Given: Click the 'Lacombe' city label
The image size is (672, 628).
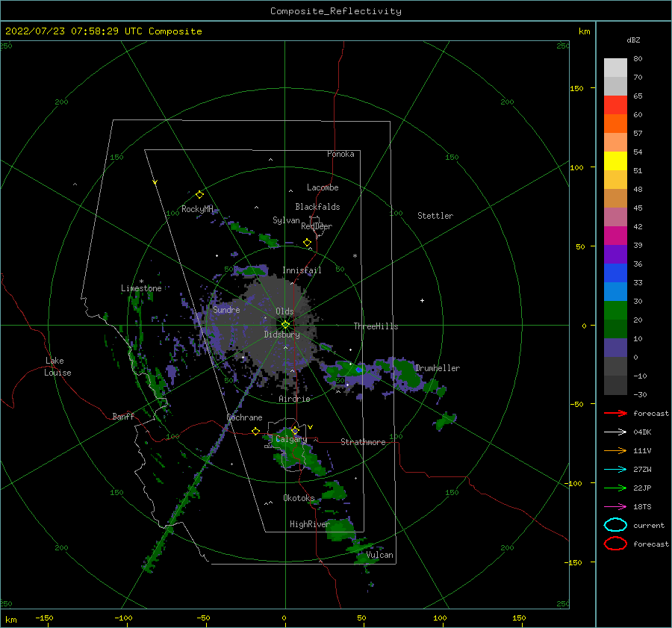Looking at the screenshot, I should (323, 187).
